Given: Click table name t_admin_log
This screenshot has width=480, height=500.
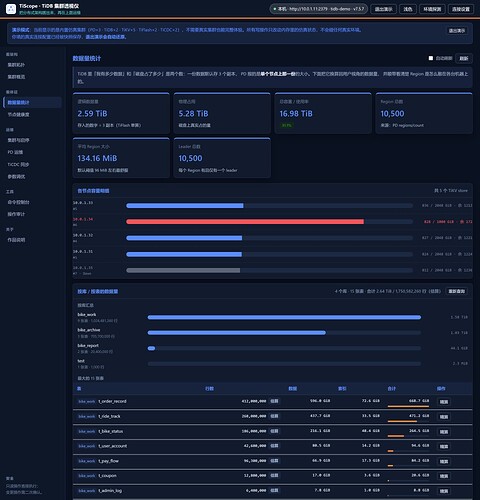Looking at the screenshot, I should tap(110, 491).
